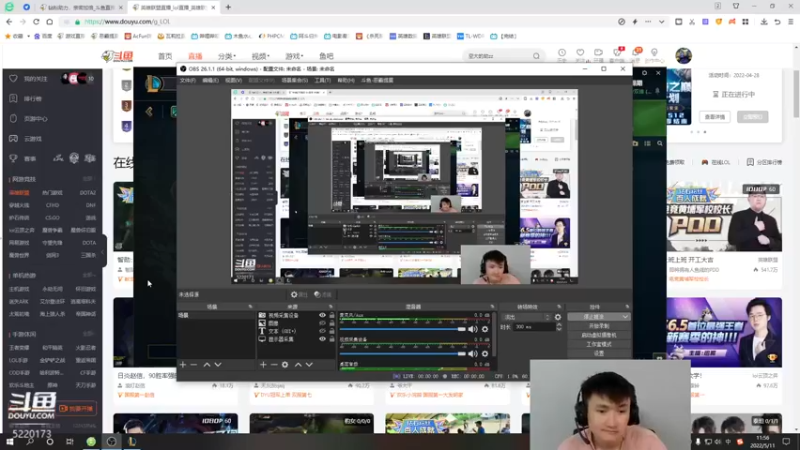Open the Edit menu in OBS

click(x=210, y=80)
